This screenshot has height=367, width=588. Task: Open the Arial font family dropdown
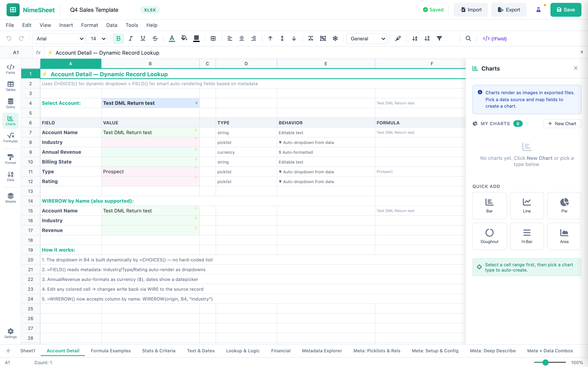click(x=58, y=39)
